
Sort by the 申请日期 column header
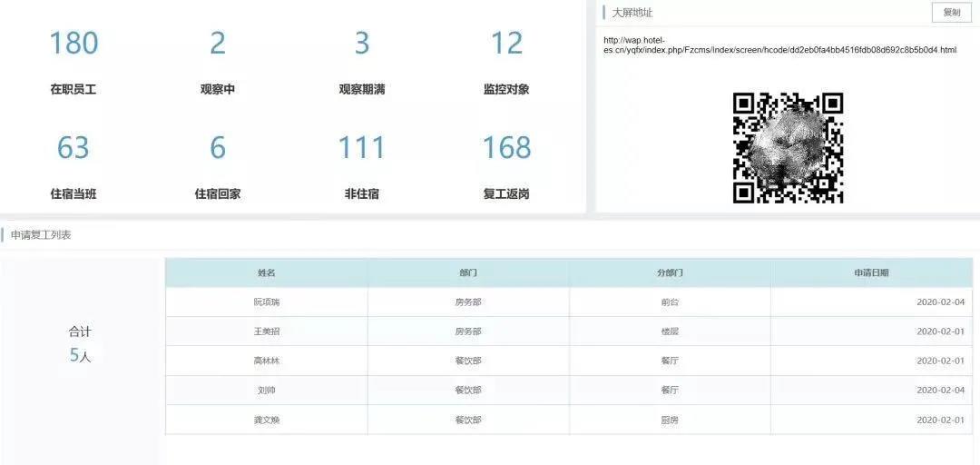pos(871,272)
